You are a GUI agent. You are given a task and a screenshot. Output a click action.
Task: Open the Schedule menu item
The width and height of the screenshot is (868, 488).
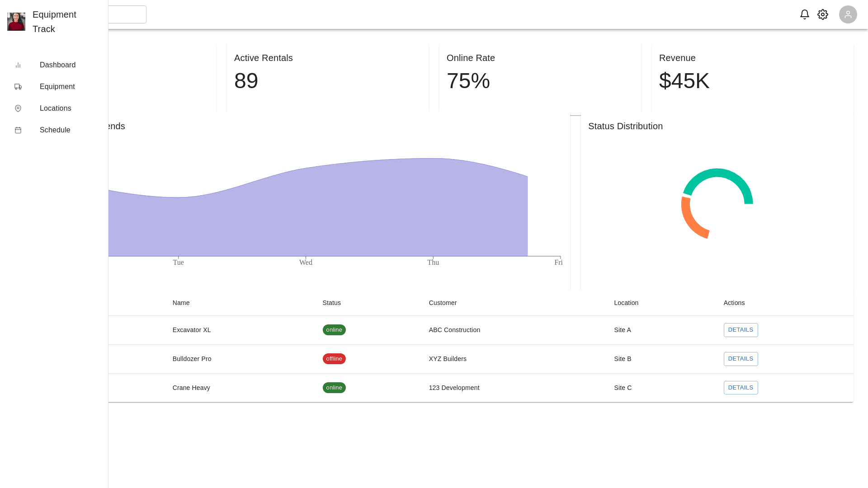(x=55, y=130)
